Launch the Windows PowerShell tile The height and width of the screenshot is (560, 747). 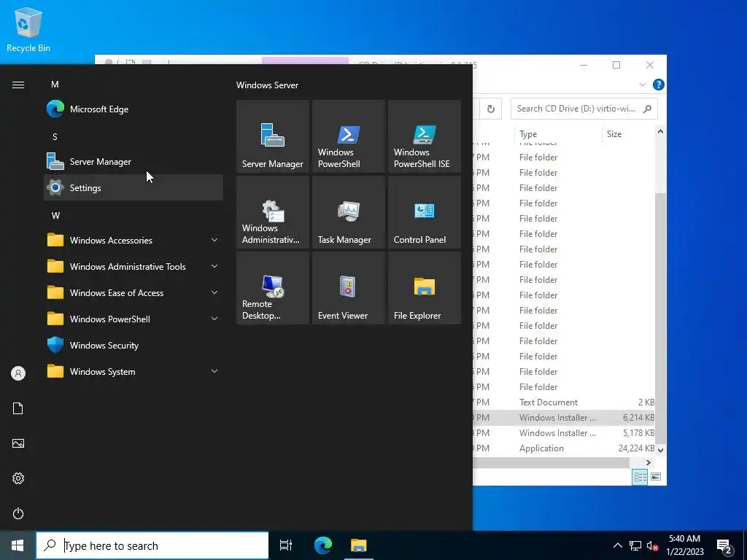click(x=348, y=136)
